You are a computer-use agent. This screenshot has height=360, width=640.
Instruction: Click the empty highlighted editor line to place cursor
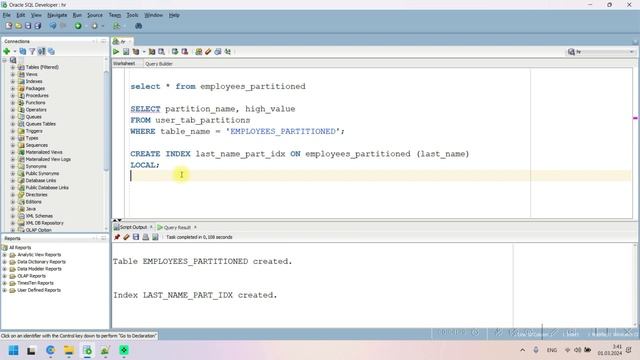380,176
